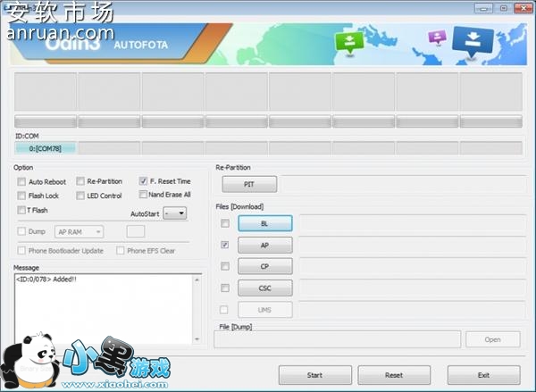Click the File Dump path field
536x392 pixels.
(337, 339)
